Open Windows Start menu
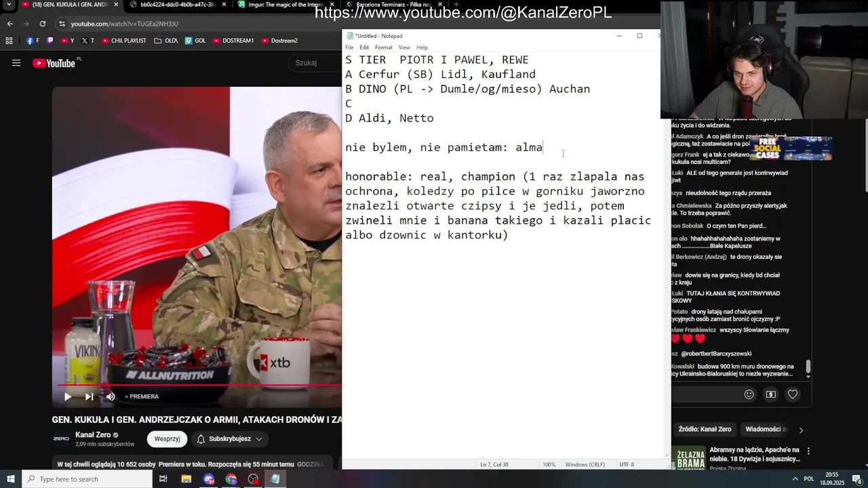The image size is (868, 488). pyautogui.click(x=10, y=479)
